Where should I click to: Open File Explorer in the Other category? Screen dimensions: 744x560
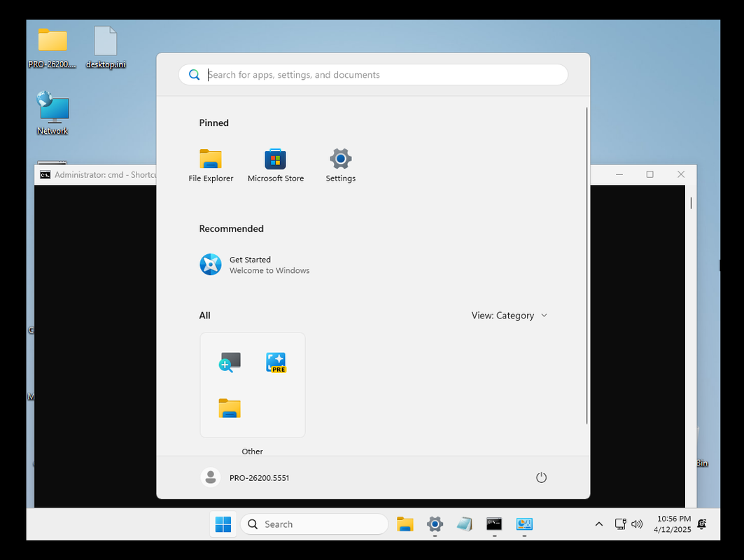tap(230, 408)
